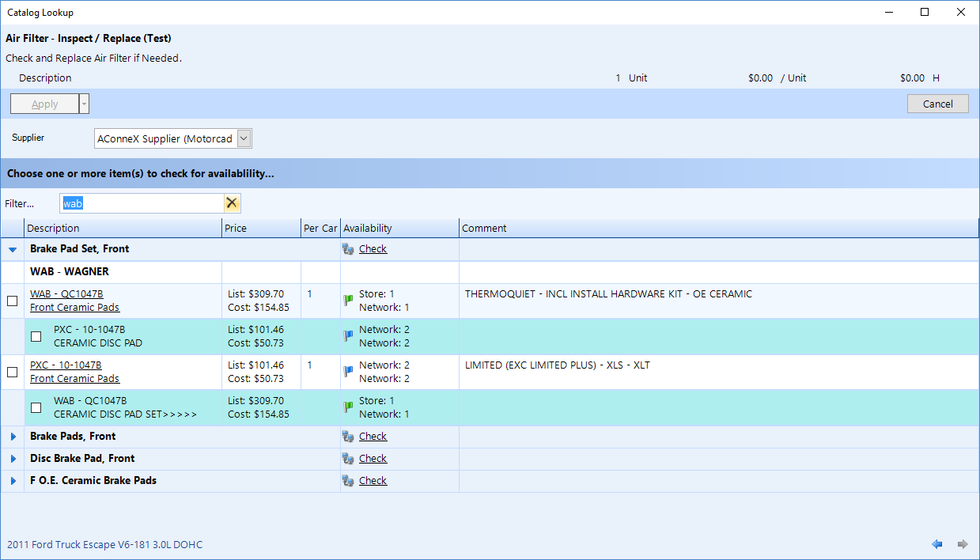Expand the Brake Pads, Front group
Screen dimensions: 980x560
[x=13, y=437]
